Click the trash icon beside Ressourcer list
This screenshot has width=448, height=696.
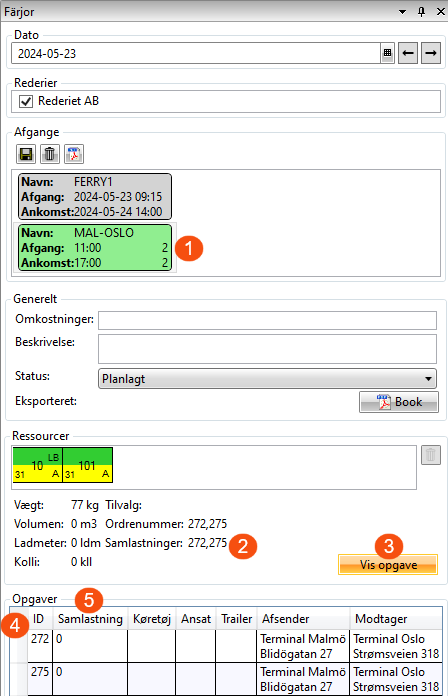(431, 455)
